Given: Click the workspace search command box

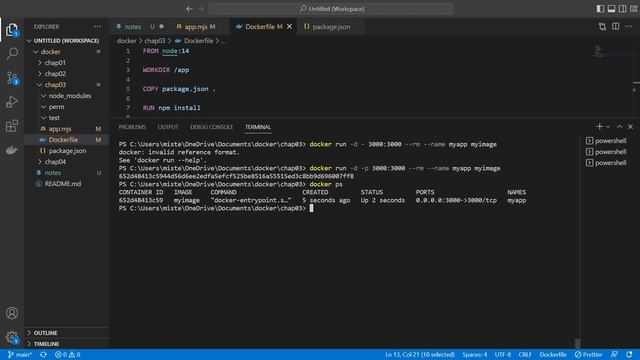Looking at the screenshot, I should point(331,9).
